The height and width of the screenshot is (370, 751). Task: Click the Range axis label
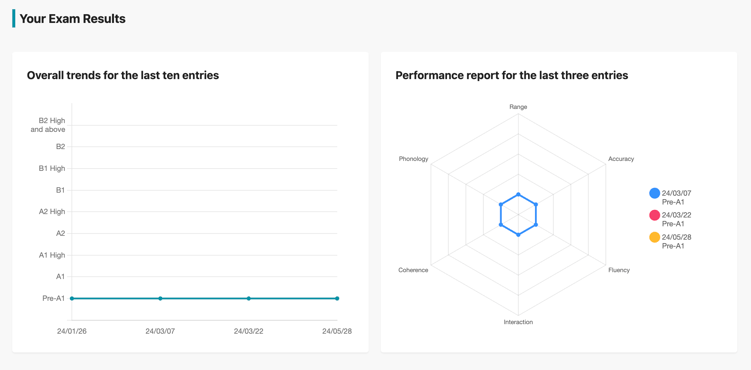tap(518, 107)
